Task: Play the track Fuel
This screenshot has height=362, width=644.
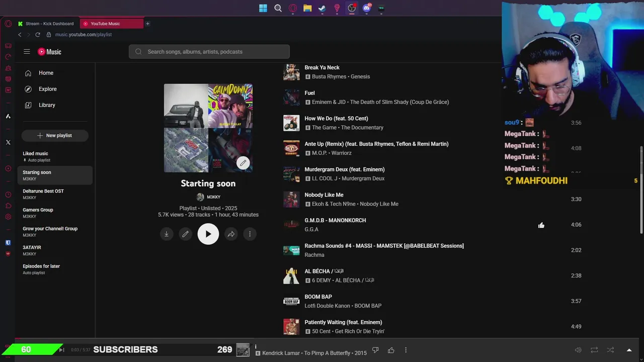Action: point(309,93)
